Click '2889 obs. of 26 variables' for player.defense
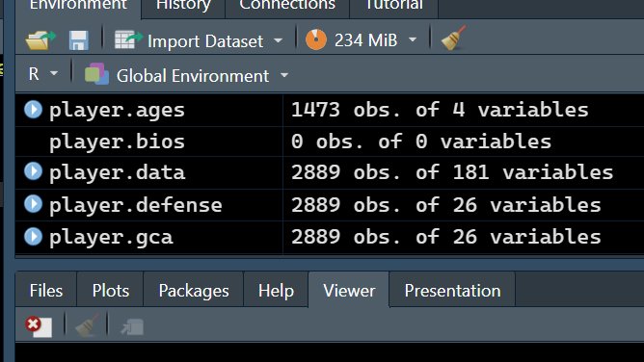This screenshot has height=362, width=644. 446,204
